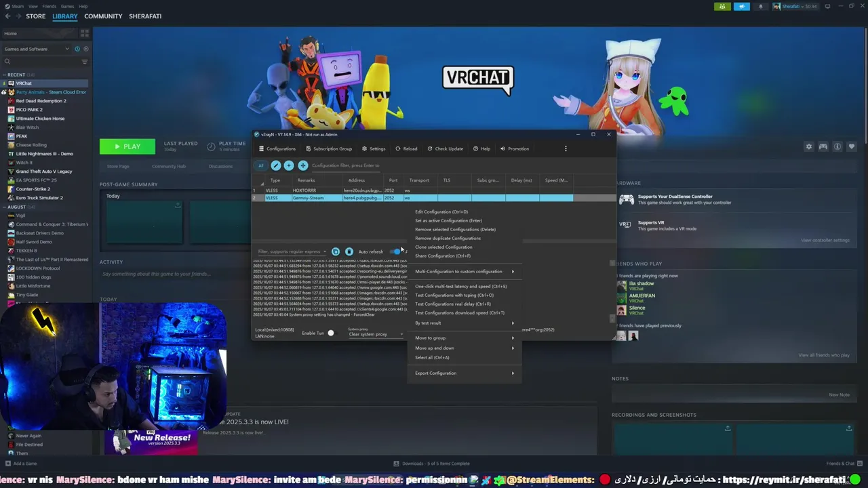Open Promotion item in v2rayN toolbar
This screenshot has width=868, height=488.
tap(515, 148)
